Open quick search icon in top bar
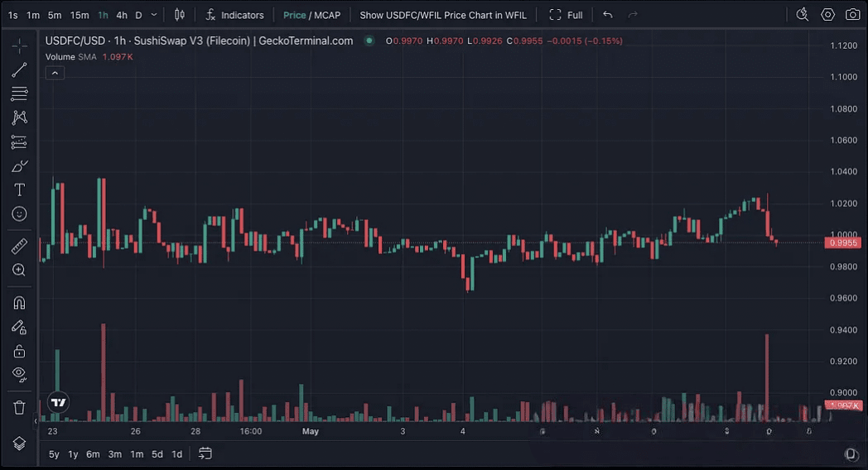The height and width of the screenshot is (470, 868). 802,15
